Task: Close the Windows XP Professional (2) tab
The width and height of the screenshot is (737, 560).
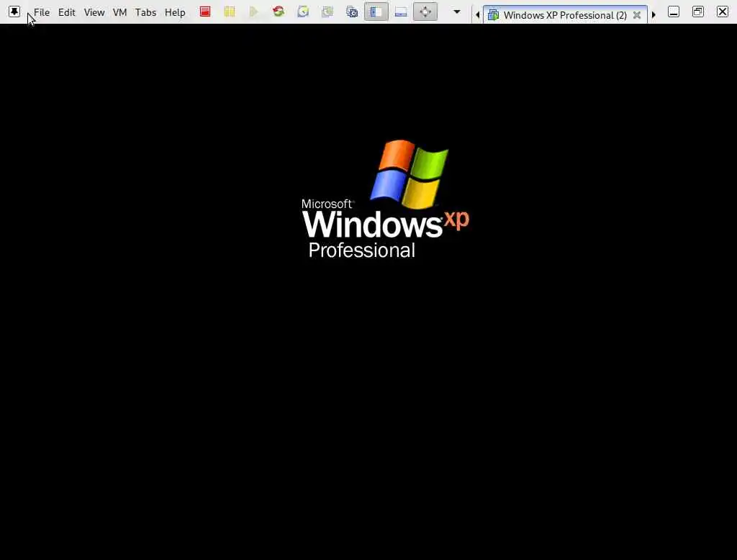Action: [x=637, y=15]
